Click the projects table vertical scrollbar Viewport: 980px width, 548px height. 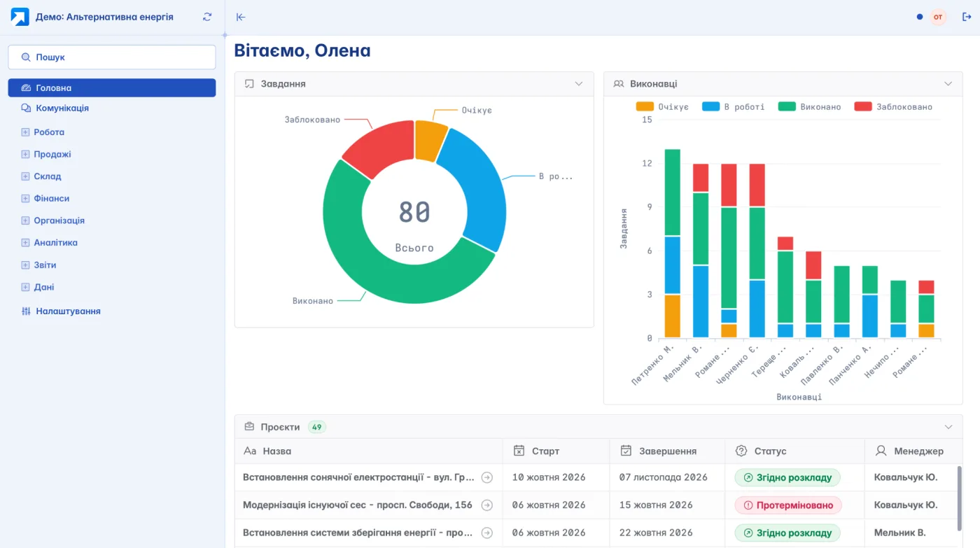(958, 498)
